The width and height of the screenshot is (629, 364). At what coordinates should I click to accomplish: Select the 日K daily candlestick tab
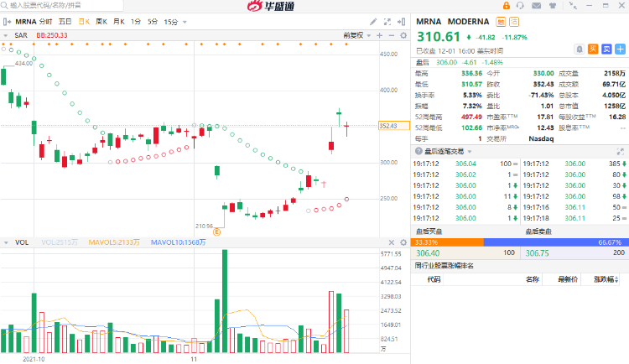pyautogui.click(x=84, y=22)
